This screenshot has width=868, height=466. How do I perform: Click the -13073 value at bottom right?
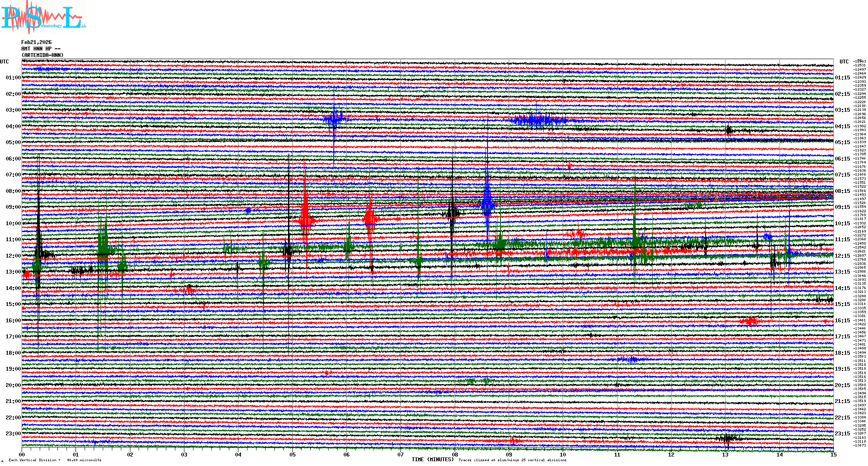coord(859,445)
